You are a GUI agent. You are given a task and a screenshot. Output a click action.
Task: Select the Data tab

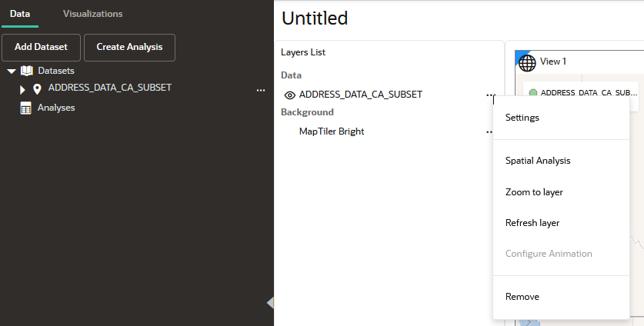point(20,14)
